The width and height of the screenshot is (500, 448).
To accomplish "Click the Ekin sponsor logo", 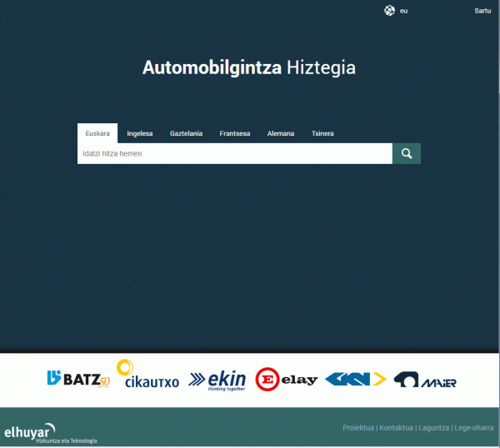I will coord(218,380).
